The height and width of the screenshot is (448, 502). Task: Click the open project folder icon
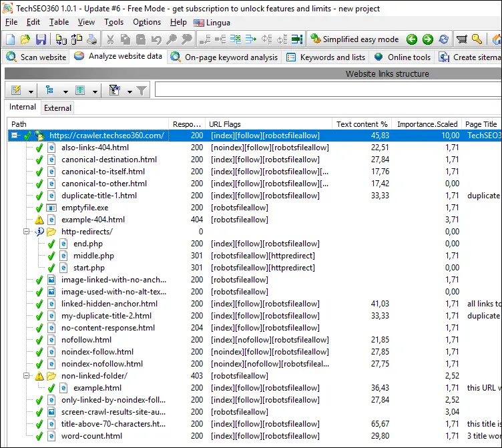click(26, 39)
